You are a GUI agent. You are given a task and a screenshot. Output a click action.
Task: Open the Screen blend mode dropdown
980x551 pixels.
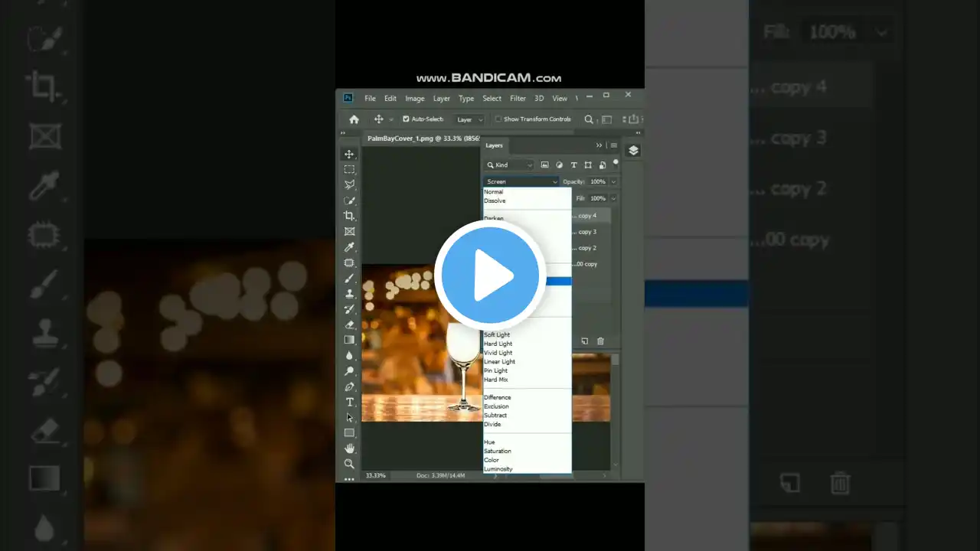tap(521, 182)
